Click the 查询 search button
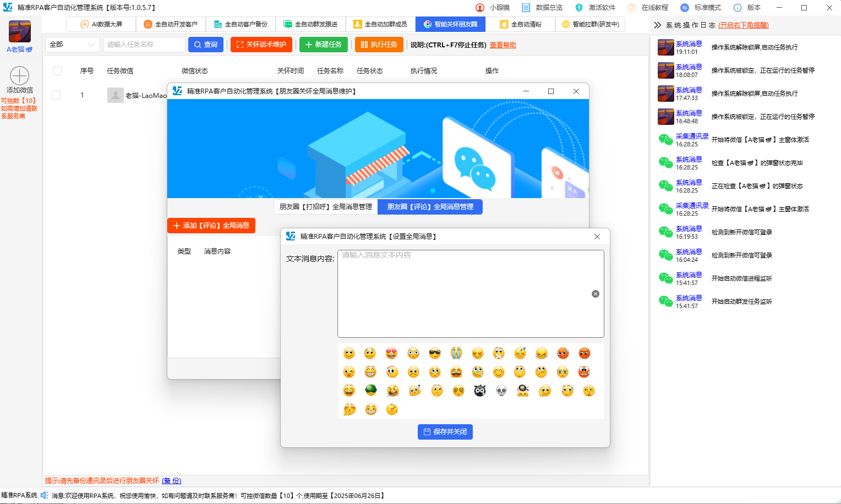841x504 pixels. click(206, 45)
